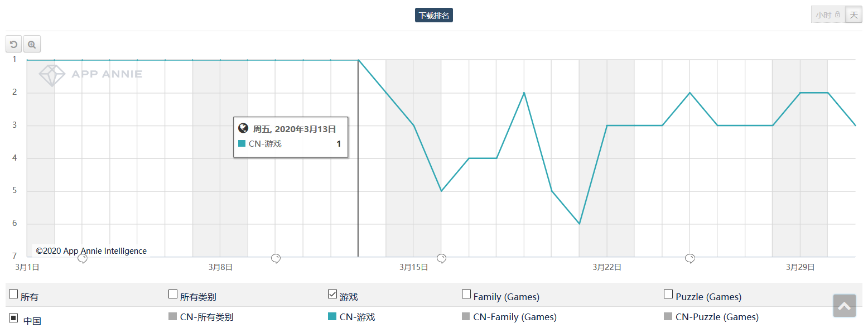
Task: Check the 所有类别 checkbox
Action: coord(173,295)
